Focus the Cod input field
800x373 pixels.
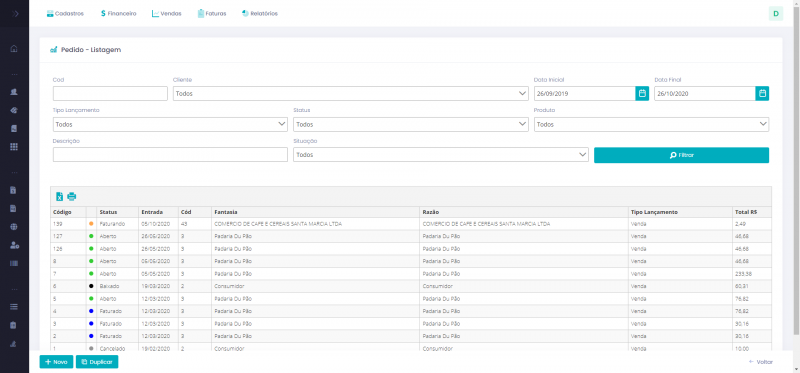[x=110, y=93]
